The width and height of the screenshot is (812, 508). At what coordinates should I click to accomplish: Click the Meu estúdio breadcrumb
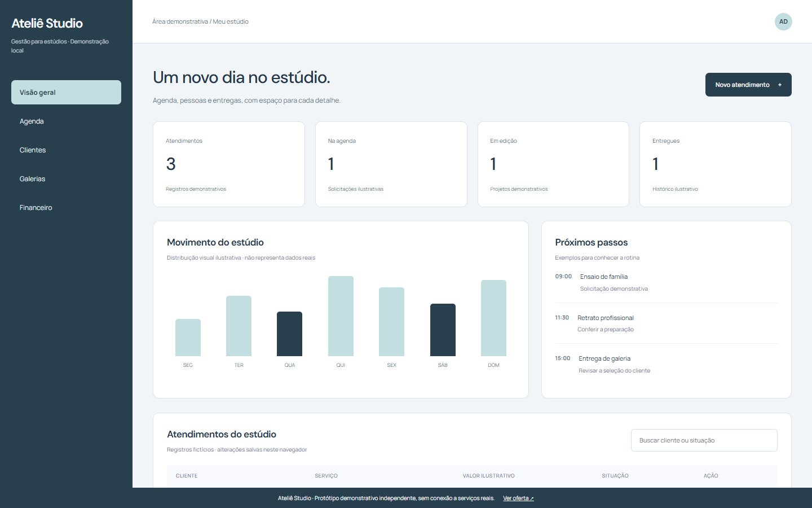[x=231, y=21]
